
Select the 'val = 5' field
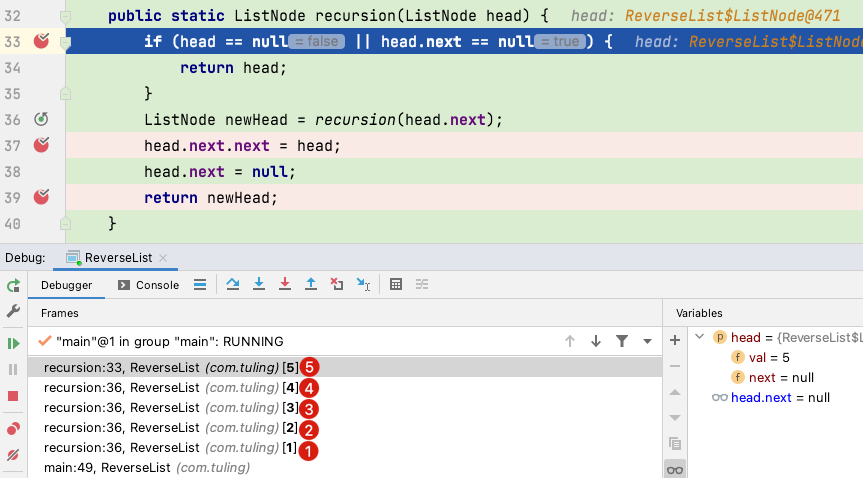point(760,357)
